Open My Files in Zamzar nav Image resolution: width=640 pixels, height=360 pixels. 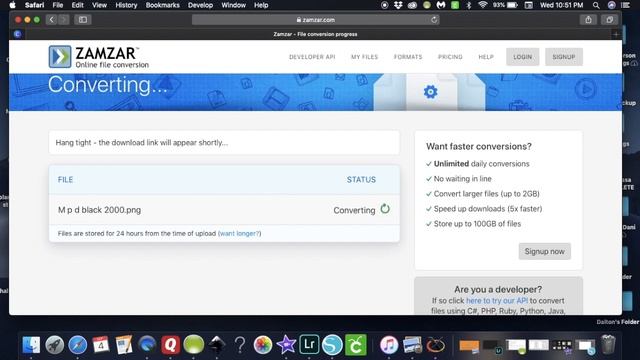364,57
